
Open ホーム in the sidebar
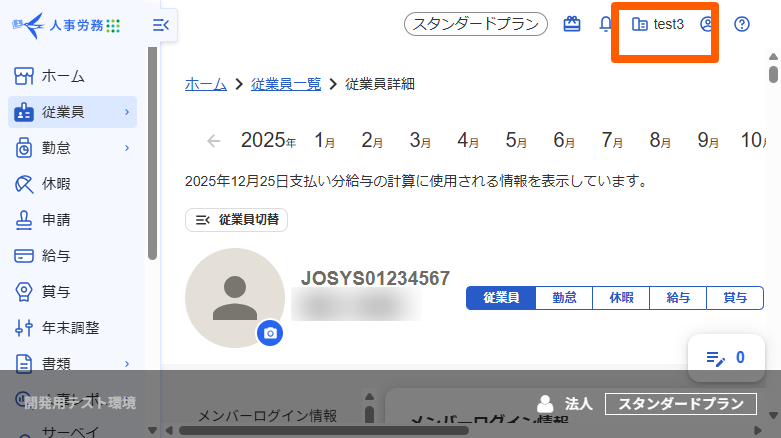63,76
